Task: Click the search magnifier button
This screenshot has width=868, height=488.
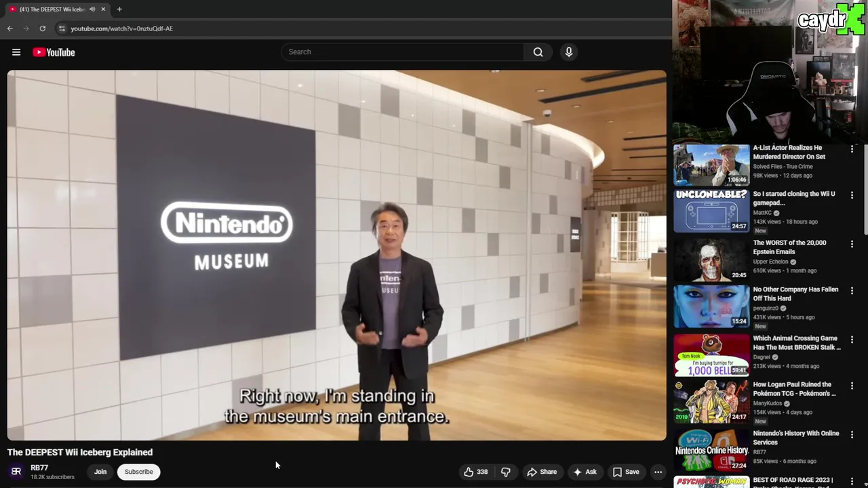Action: 538,52
